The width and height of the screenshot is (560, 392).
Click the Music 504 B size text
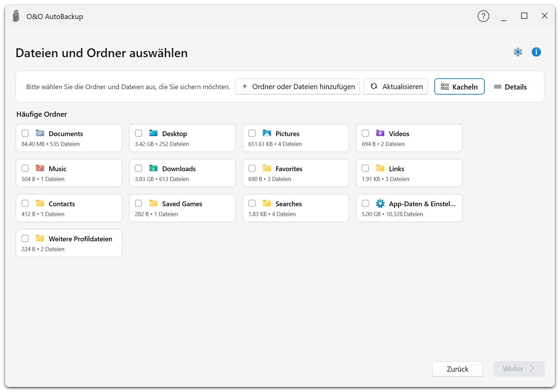pos(28,179)
